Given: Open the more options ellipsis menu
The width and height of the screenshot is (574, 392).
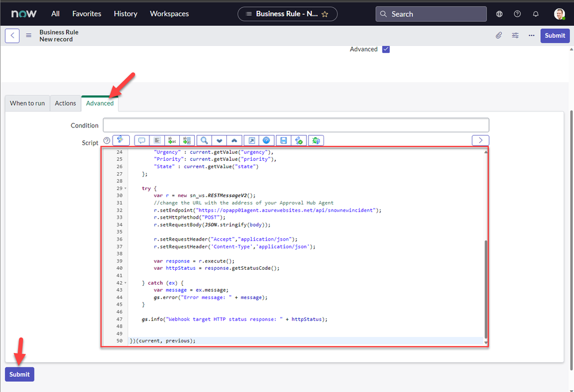Looking at the screenshot, I should (x=531, y=36).
